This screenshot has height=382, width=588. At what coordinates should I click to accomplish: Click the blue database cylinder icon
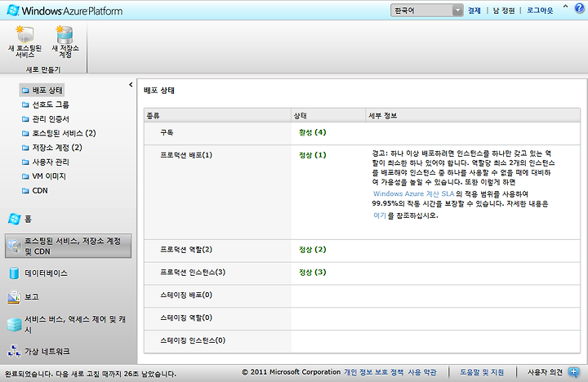point(14,273)
